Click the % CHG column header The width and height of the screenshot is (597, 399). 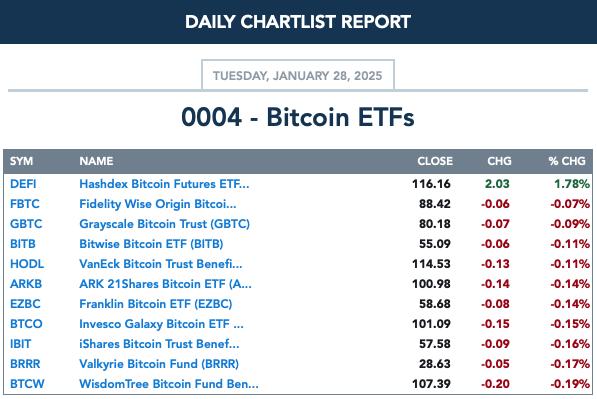pyautogui.click(x=567, y=161)
